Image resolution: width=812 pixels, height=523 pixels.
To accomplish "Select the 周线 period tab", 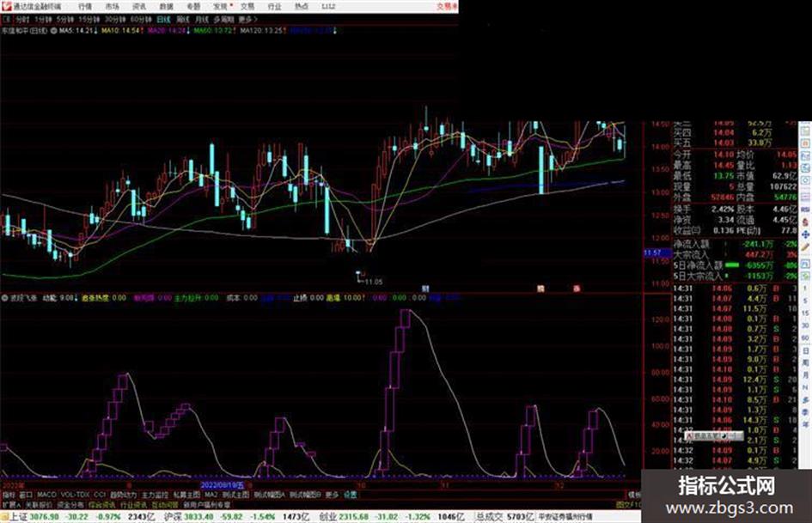I will (x=183, y=19).
